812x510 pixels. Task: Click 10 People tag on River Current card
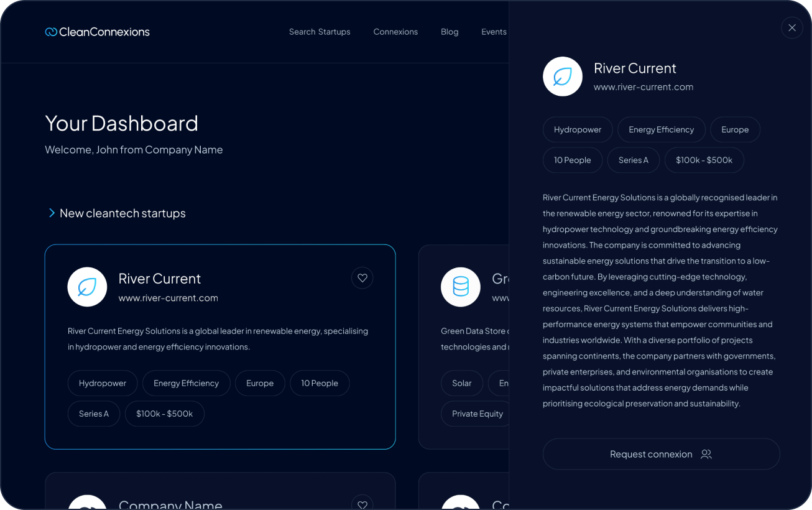(x=320, y=383)
